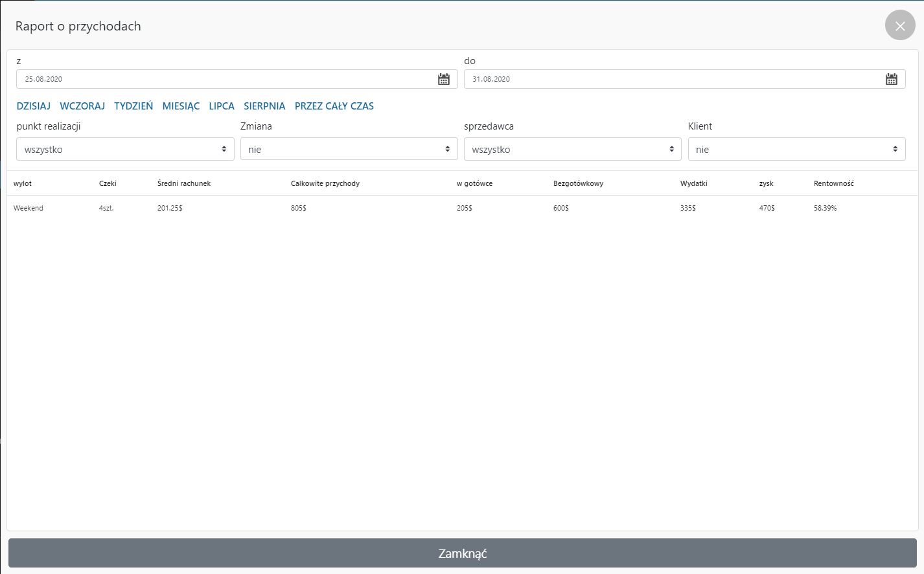Viewport: 924px width, 574px height.
Task: Choose the WCZORAJ date shortcut
Action: click(82, 106)
